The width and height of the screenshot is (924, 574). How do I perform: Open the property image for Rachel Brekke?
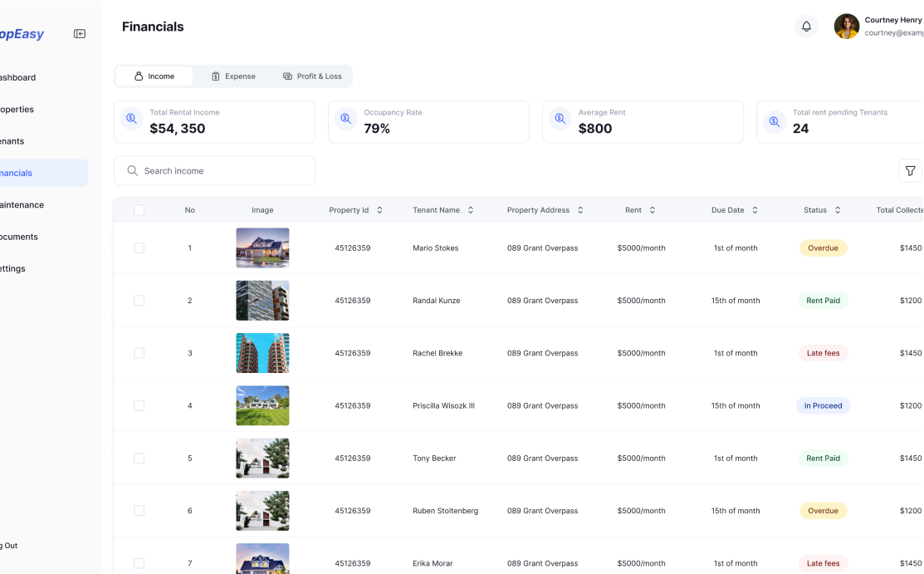click(x=262, y=353)
